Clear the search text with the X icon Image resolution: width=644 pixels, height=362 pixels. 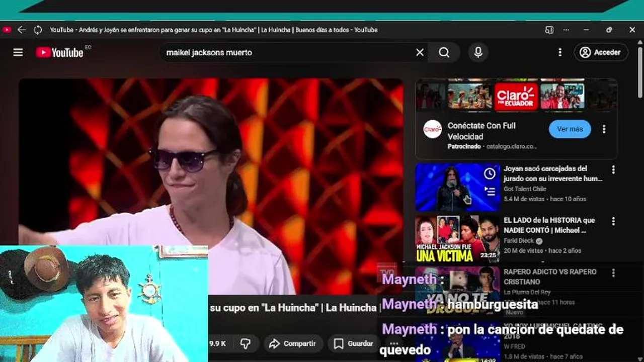click(x=420, y=52)
